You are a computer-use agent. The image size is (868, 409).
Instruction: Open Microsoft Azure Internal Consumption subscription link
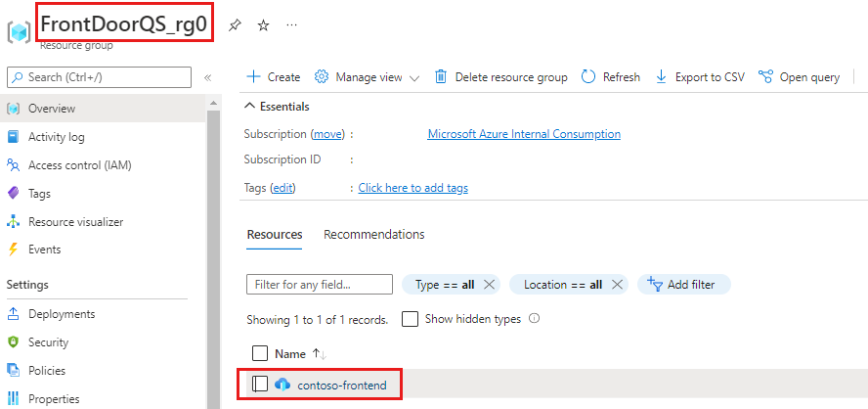tap(524, 134)
